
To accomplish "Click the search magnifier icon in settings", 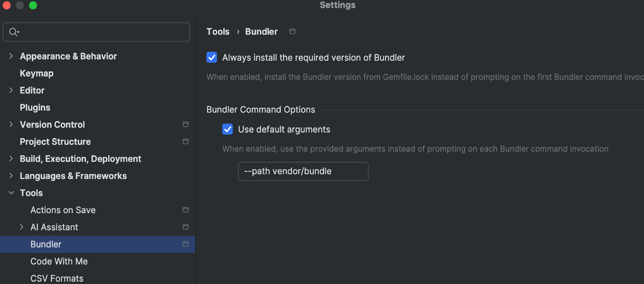I will point(13,32).
